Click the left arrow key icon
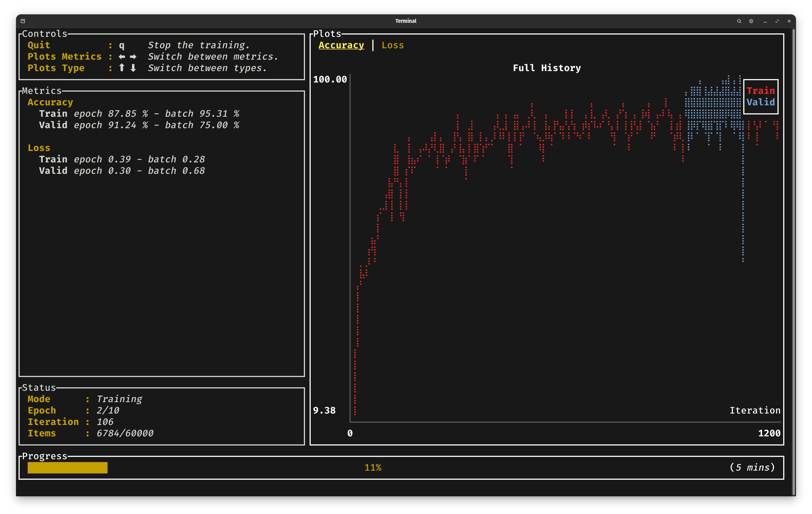812x514 pixels. 122,57
